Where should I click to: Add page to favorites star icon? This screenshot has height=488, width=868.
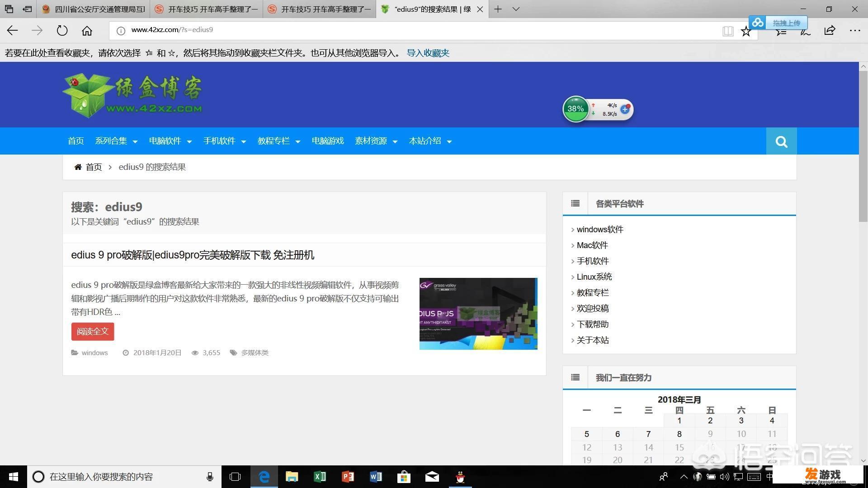tap(746, 31)
